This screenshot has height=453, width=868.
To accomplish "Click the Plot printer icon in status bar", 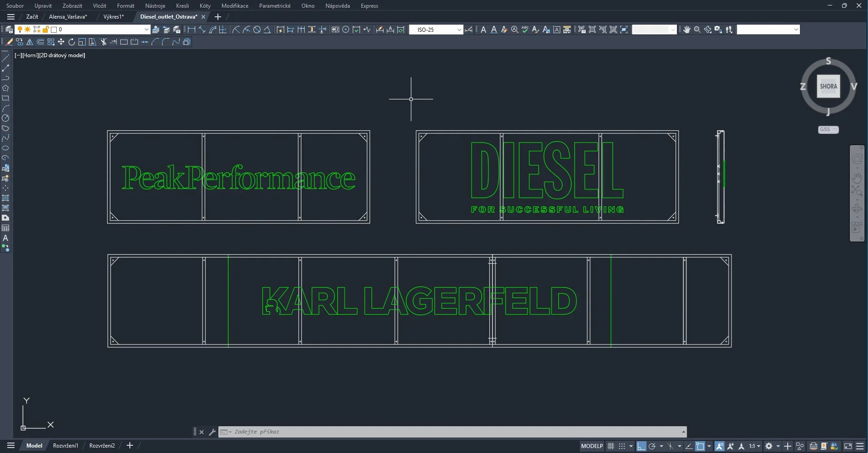I will pos(814,446).
